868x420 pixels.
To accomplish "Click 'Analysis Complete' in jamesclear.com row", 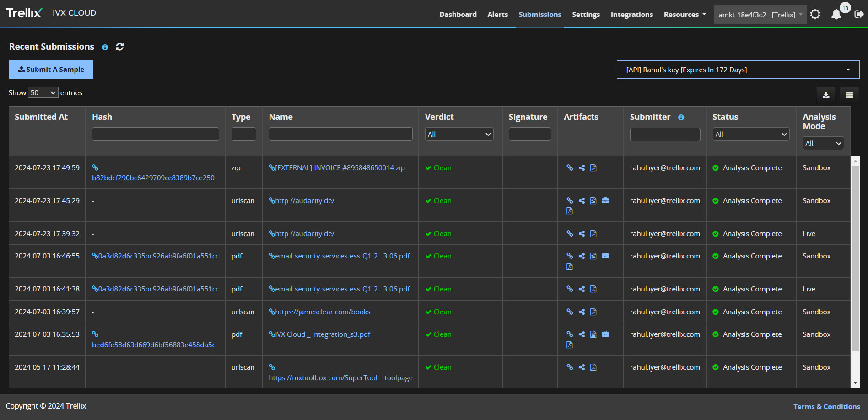I will point(752,312).
